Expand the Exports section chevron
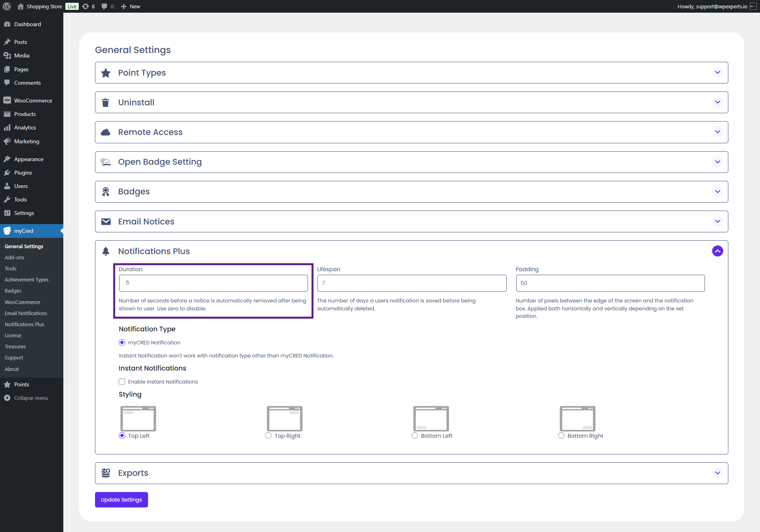Screen dimensions: 760x532 (717, 473)
